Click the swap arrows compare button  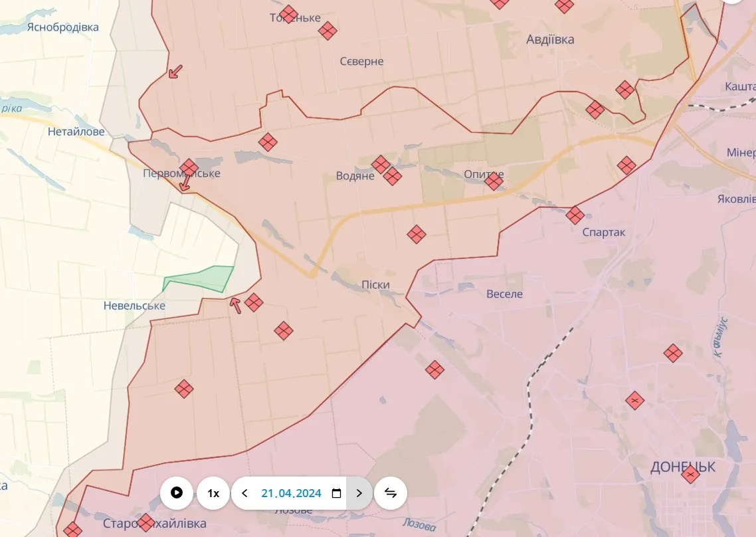pyautogui.click(x=391, y=492)
